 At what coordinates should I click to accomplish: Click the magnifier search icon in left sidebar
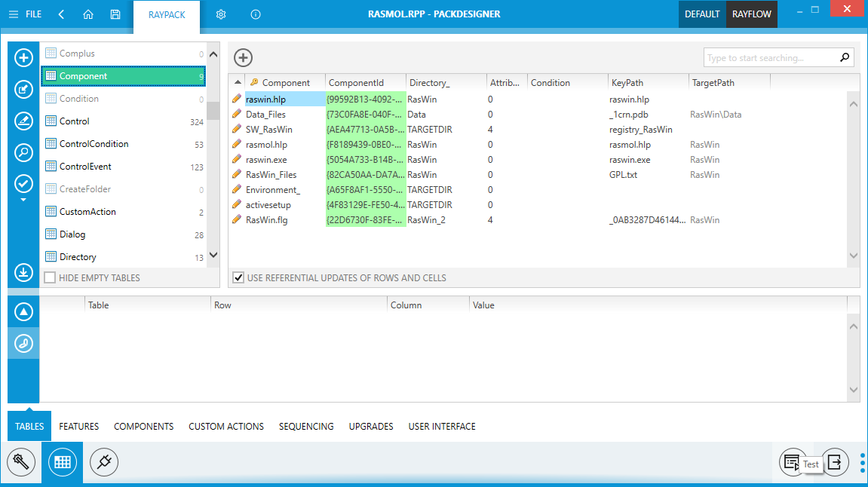tap(23, 152)
